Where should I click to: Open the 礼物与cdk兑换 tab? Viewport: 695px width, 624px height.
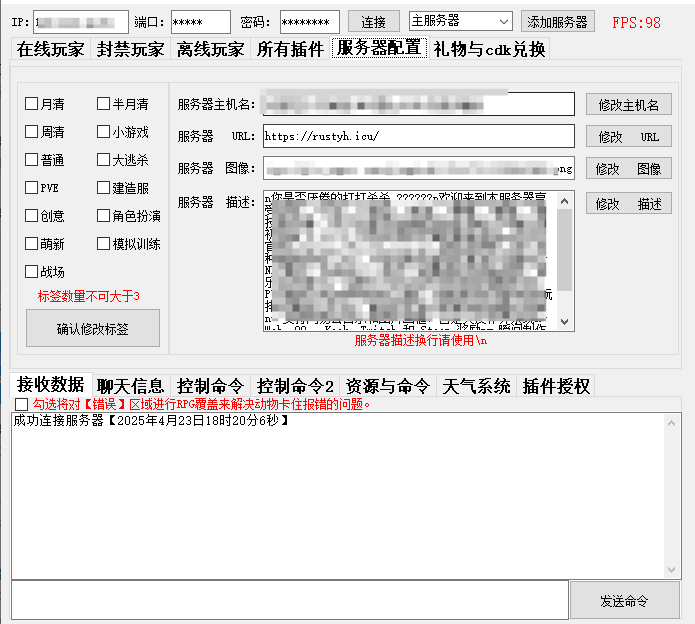(489, 49)
